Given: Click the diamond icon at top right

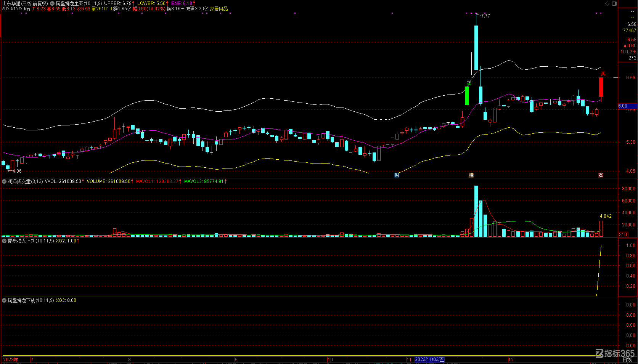Looking at the screenshot, I should pos(607,3).
